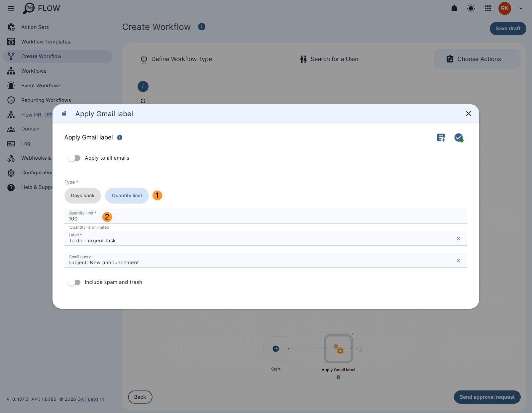Switch to the Quantity limit type
The width and height of the screenshot is (532, 413).
[127, 196]
